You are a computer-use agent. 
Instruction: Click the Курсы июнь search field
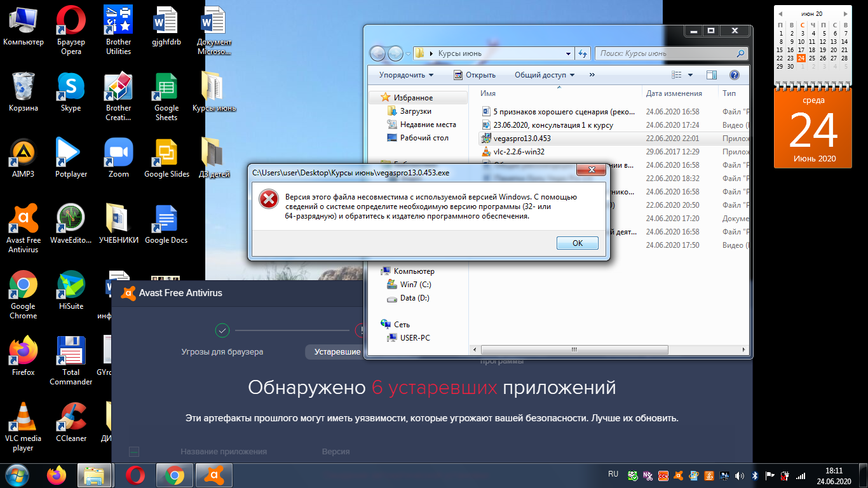click(671, 54)
